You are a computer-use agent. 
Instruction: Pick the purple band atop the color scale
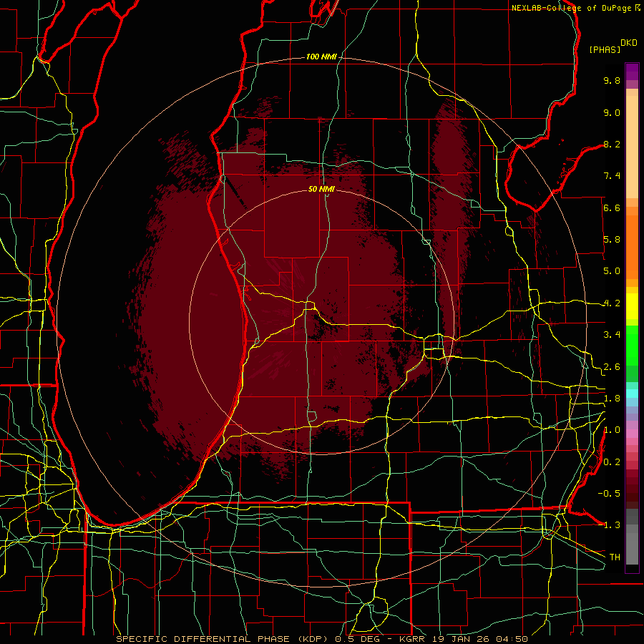click(x=632, y=72)
